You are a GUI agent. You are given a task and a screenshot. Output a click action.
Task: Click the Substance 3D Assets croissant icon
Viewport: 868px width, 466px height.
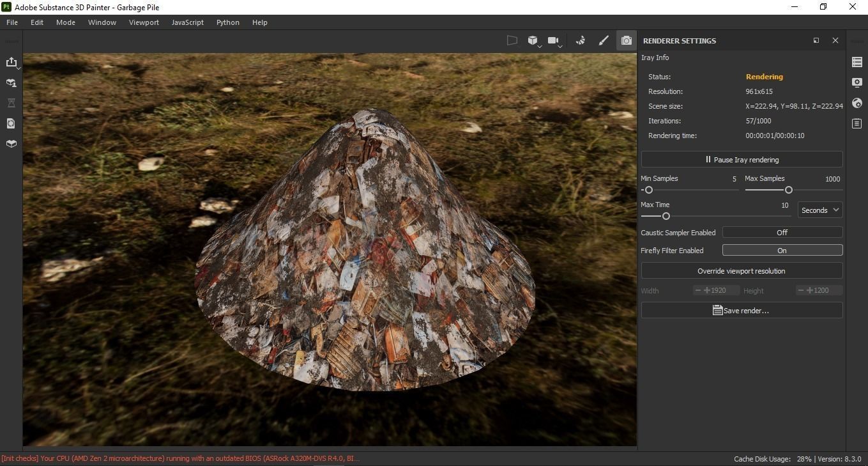click(x=581, y=40)
